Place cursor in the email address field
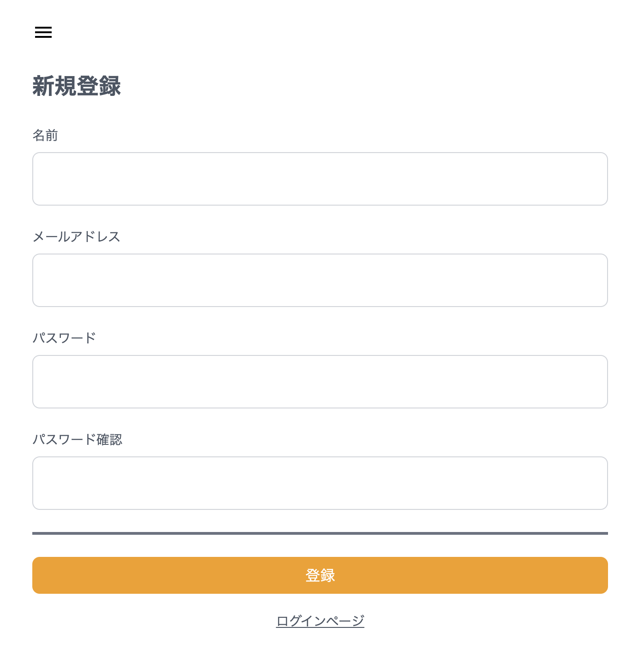This screenshot has height=662, width=644. [320, 280]
